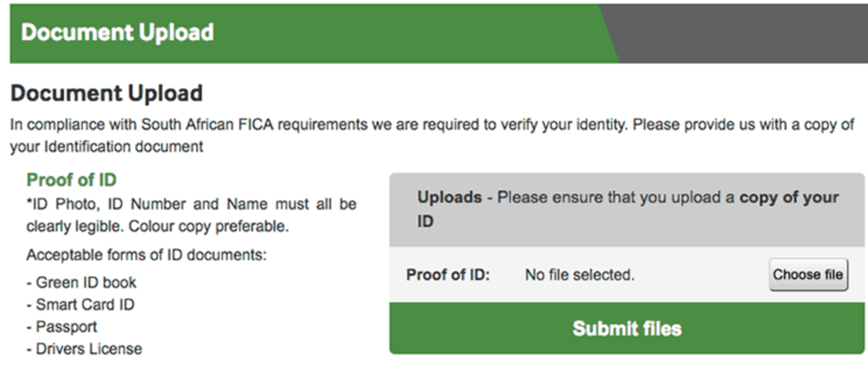
Task: Click the bold 'copy of your' text
Action: [789, 197]
